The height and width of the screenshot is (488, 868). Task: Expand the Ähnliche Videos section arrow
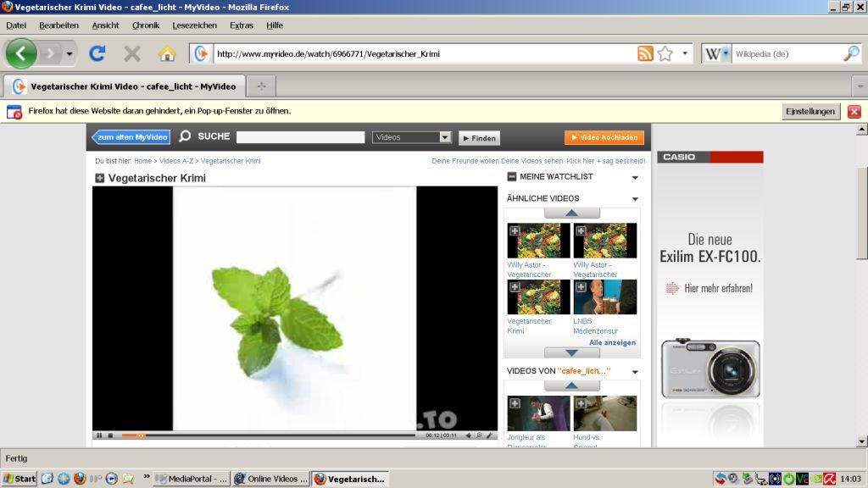pos(635,199)
